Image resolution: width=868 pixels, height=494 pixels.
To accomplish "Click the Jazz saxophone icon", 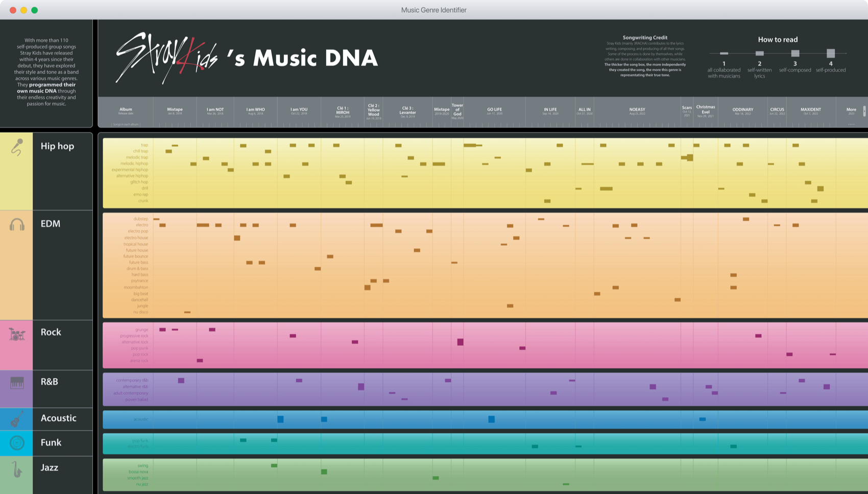I will point(17,469).
